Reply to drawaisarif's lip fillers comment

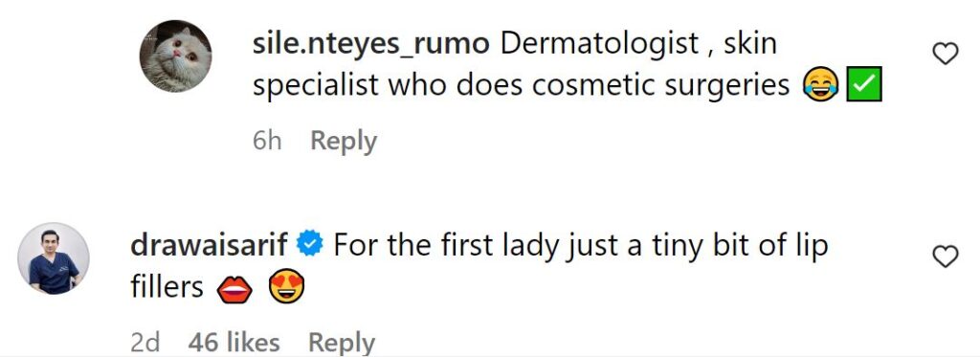coord(342,342)
